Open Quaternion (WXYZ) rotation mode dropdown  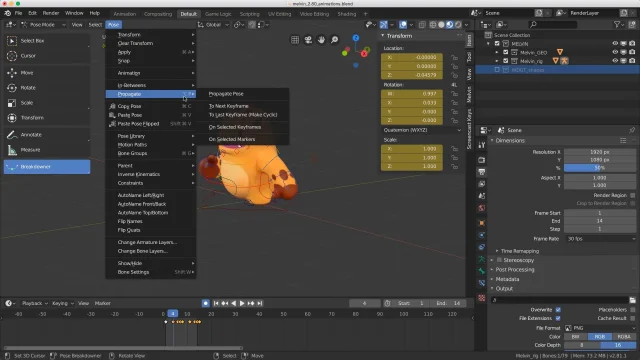(x=422, y=130)
